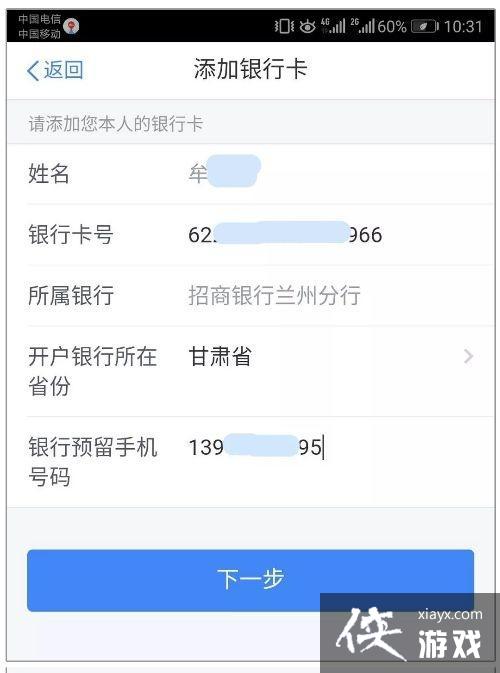
Task: Tap the vibrate mode status icon
Action: (284, 26)
